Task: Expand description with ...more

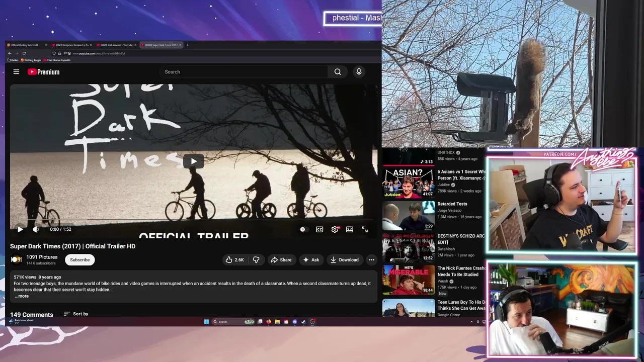Action: tap(22, 296)
